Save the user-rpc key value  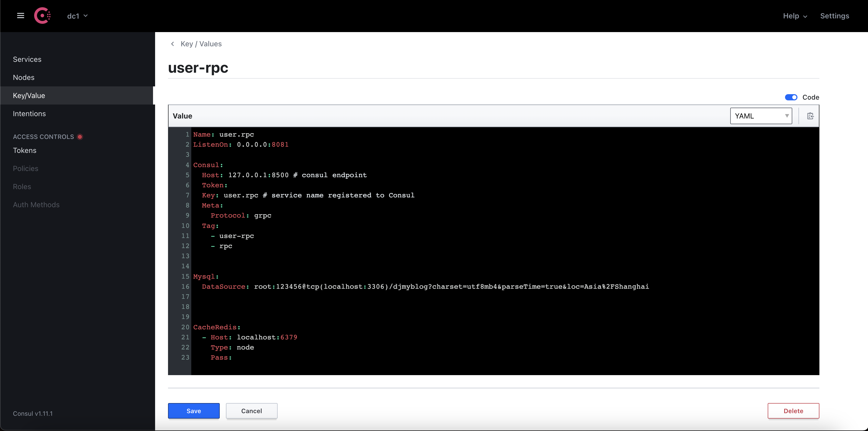point(193,411)
